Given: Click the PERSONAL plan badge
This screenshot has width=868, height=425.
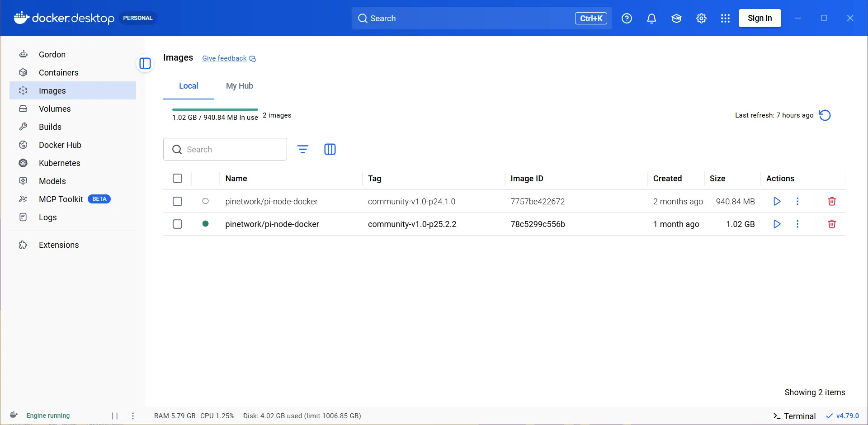Looking at the screenshot, I should click(138, 18).
